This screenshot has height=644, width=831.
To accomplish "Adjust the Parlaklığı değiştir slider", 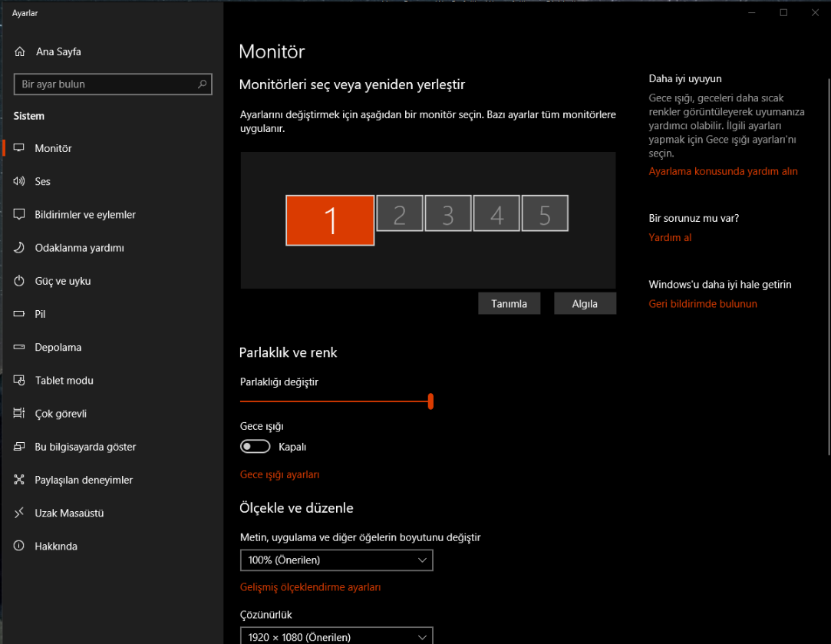I will [x=430, y=401].
